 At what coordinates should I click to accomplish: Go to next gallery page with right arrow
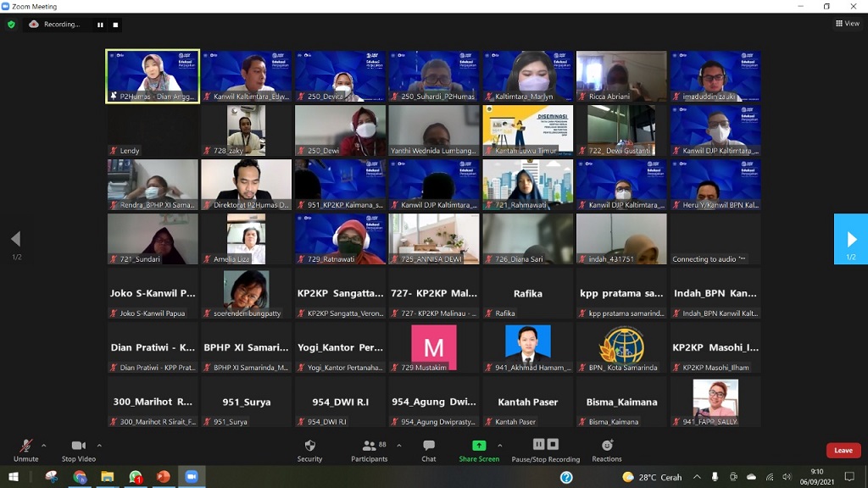tap(851, 239)
